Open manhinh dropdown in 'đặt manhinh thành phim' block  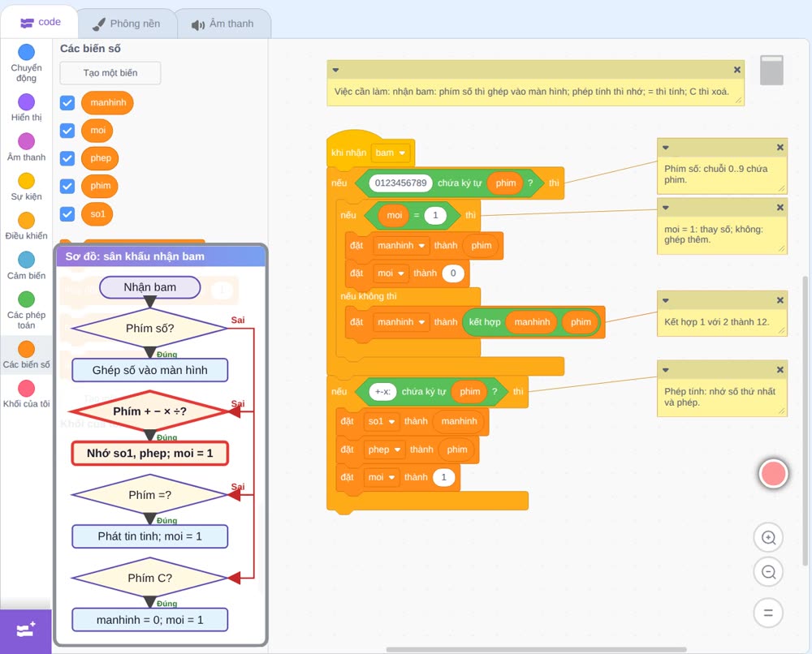tap(401, 246)
